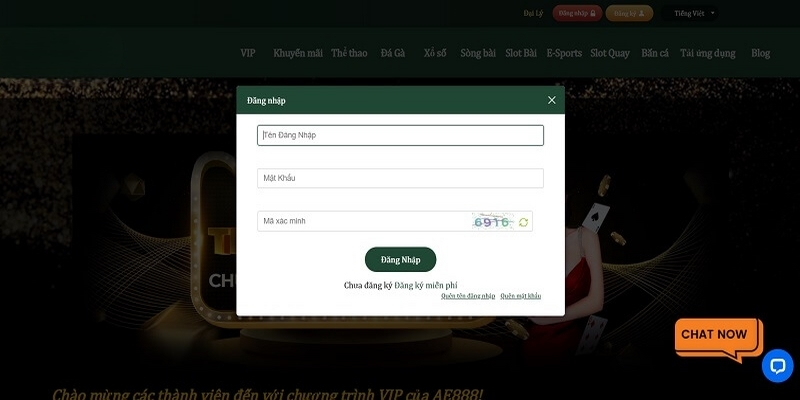Close the Đăng nhập dialog
This screenshot has width=800, height=400.
pos(552,101)
